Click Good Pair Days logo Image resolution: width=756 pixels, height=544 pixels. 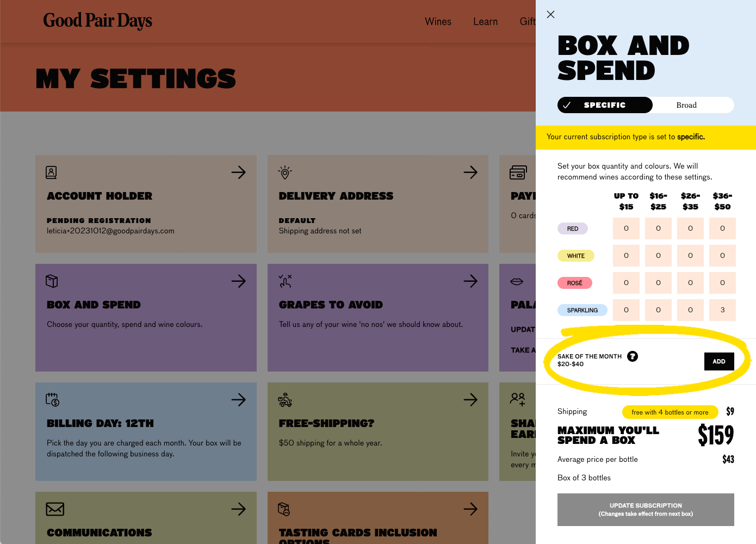point(98,21)
